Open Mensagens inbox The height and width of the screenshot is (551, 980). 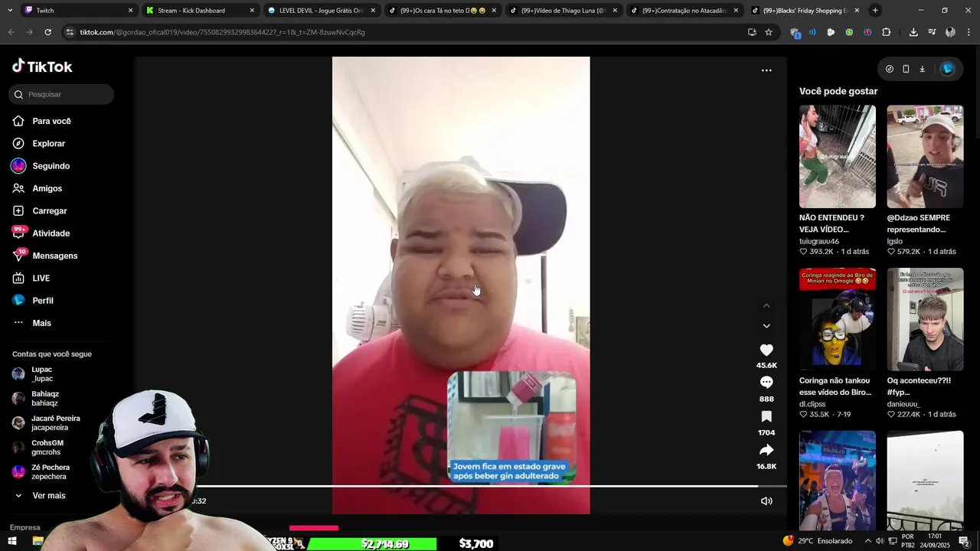pos(54,256)
